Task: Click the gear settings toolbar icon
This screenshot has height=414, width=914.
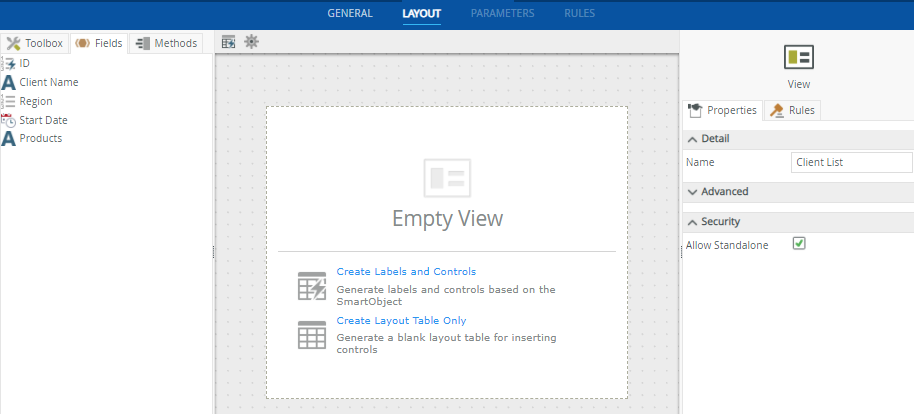Action: [x=251, y=42]
